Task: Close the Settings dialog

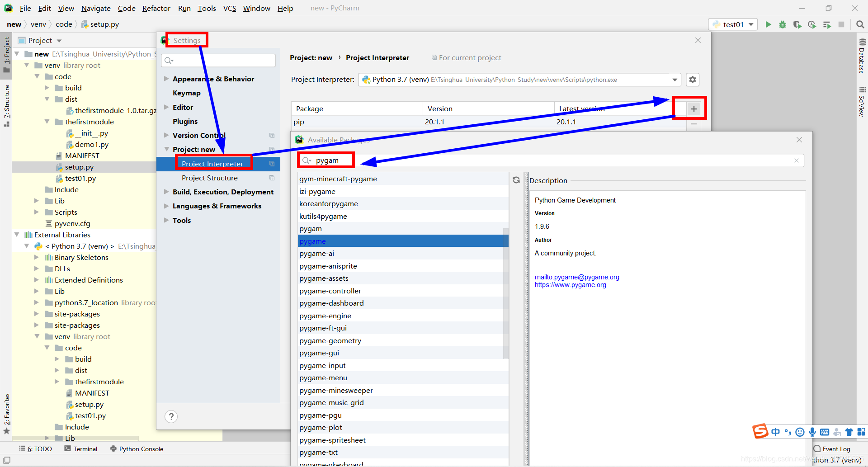Action: tap(698, 40)
